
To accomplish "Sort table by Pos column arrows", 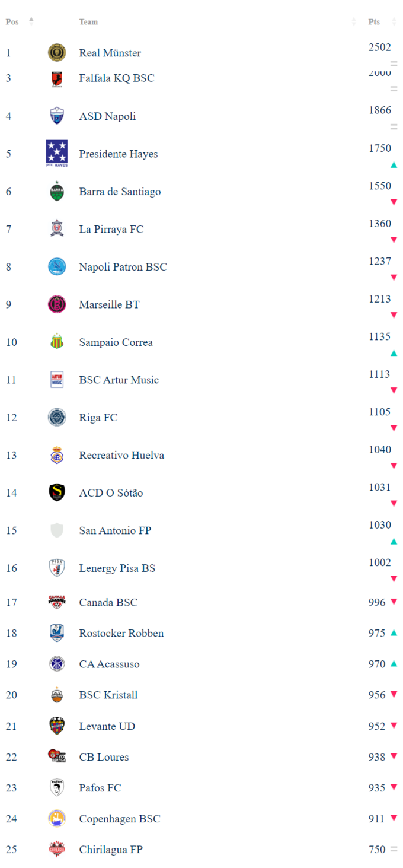I will [x=31, y=21].
